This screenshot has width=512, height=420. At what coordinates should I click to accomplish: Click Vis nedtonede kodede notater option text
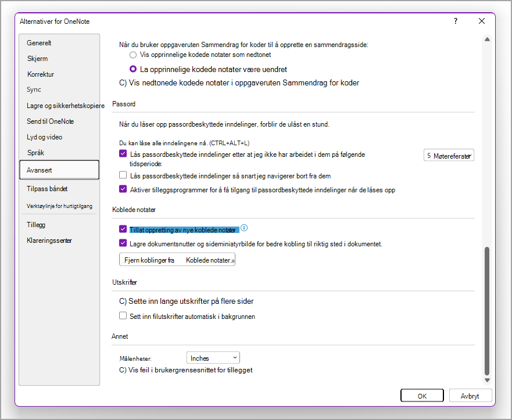[239, 83]
